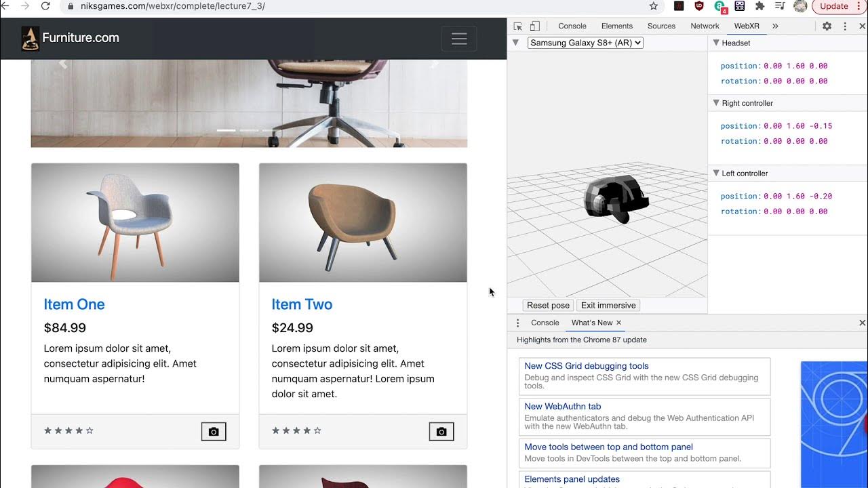Click the camera icon under Item One

[214, 432]
